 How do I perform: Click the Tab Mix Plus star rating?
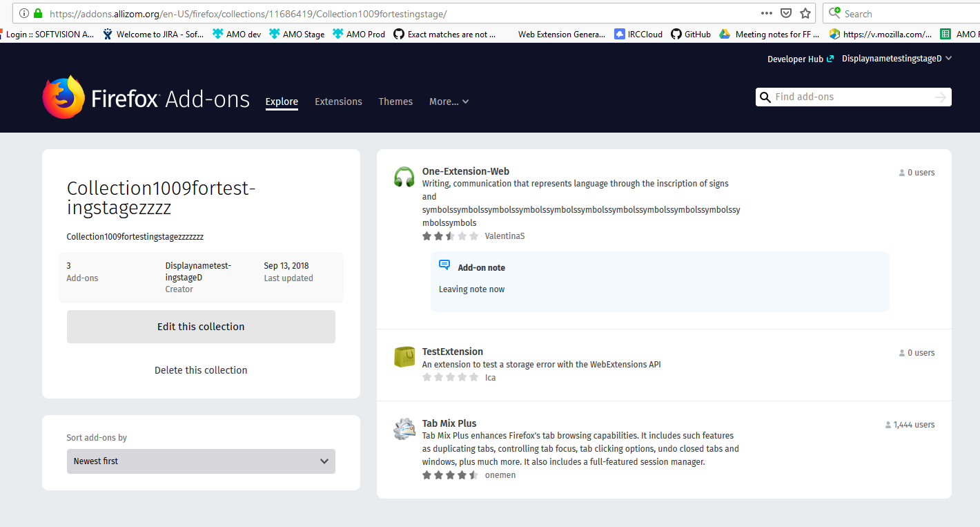(x=450, y=475)
